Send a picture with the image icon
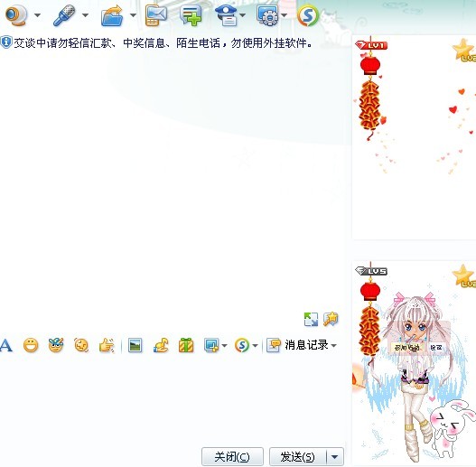Viewport: 476px width, 467px height. 135,346
